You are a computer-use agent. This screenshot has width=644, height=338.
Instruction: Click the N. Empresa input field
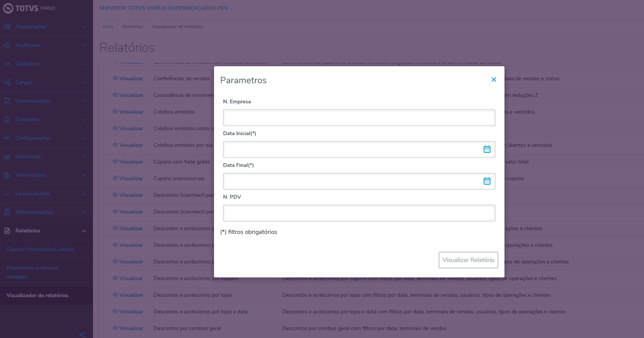tap(359, 118)
